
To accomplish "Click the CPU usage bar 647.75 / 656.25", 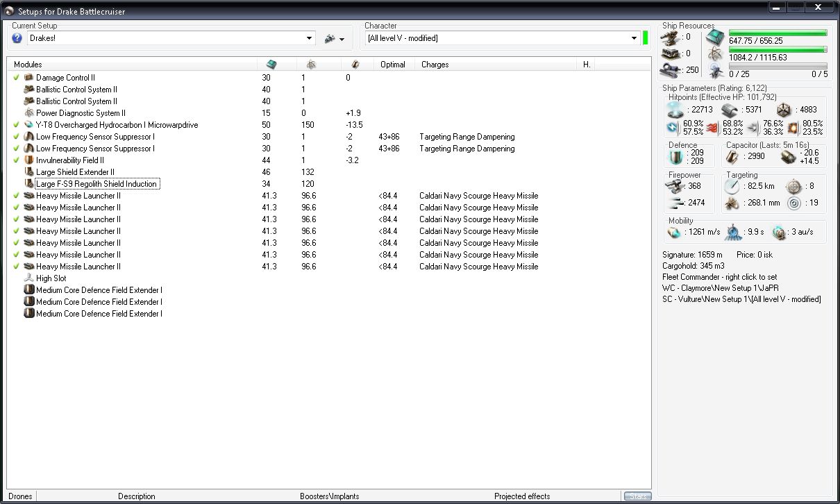I will click(778, 33).
